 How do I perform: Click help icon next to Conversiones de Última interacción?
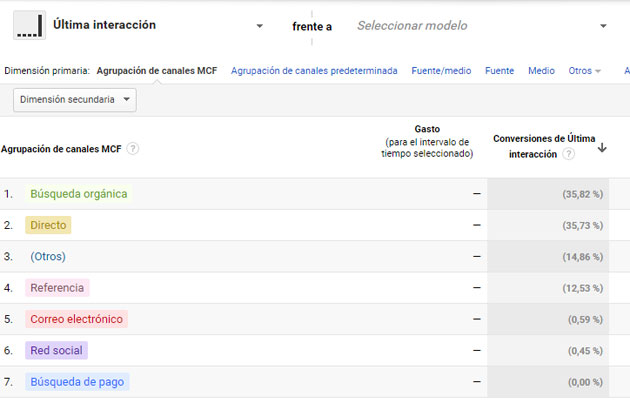[x=569, y=154]
